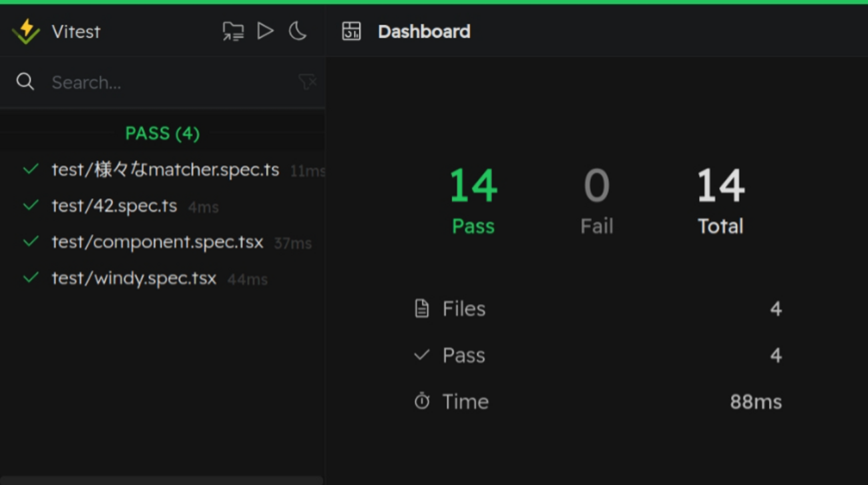Image resolution: width=868 pixels, height=485 pixels.
Task: Click the Dashboard title tab
Action: pyautogui.click(x=424, y=31)
